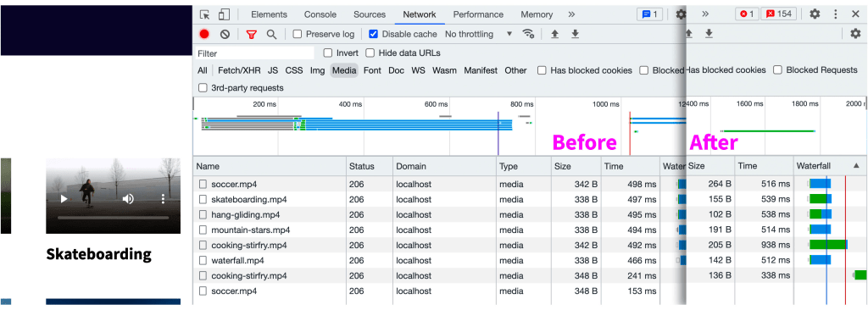Seek using the Skateboarding video progress bar
Viewport: 868px width, 310px height.
tap(114, 218)
